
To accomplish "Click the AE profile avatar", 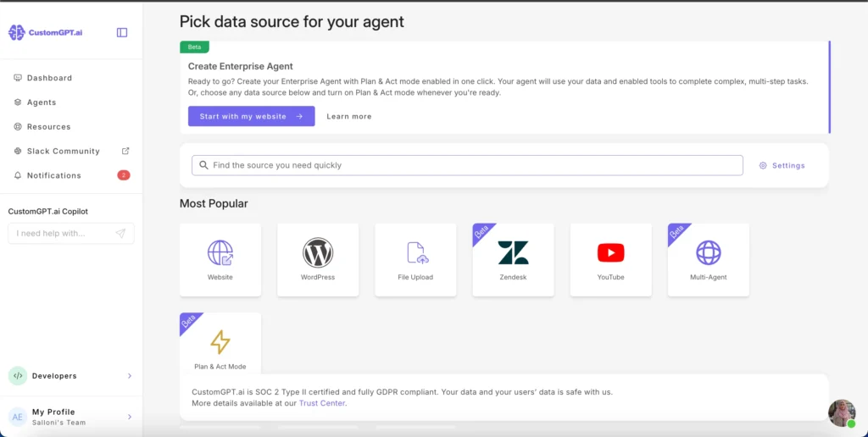I will click(x=18, y=417).
